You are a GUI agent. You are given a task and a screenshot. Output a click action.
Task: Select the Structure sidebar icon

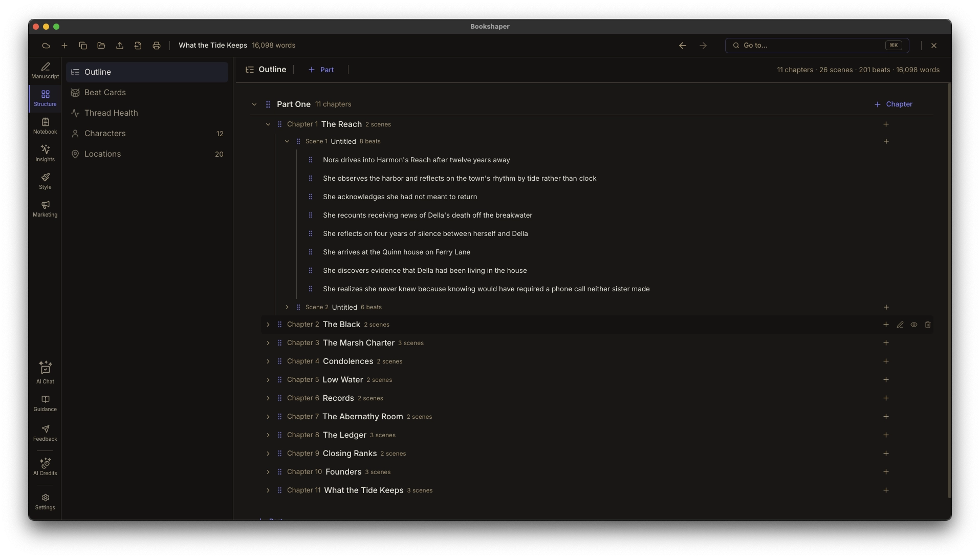(x=45, y=98)
